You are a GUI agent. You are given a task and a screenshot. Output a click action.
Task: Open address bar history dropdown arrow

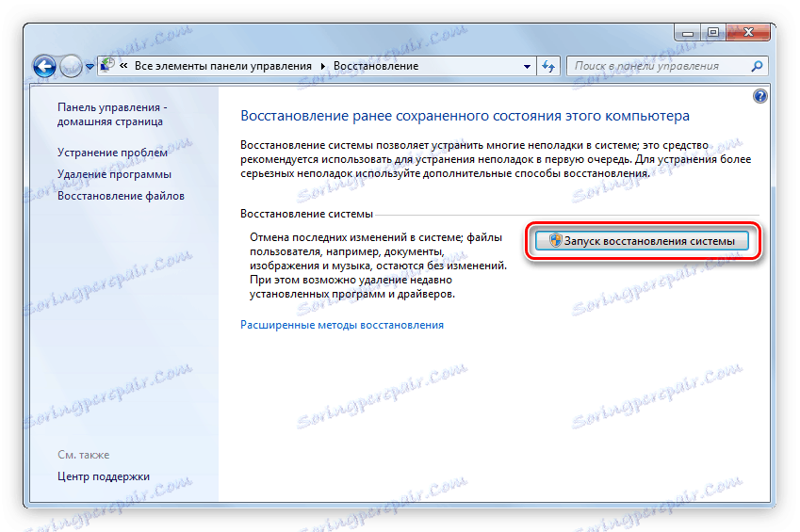[x=527, y=66]
